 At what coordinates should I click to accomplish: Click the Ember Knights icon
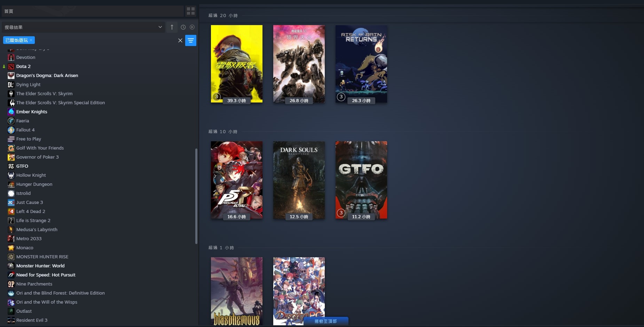click(x=11, y=112)
